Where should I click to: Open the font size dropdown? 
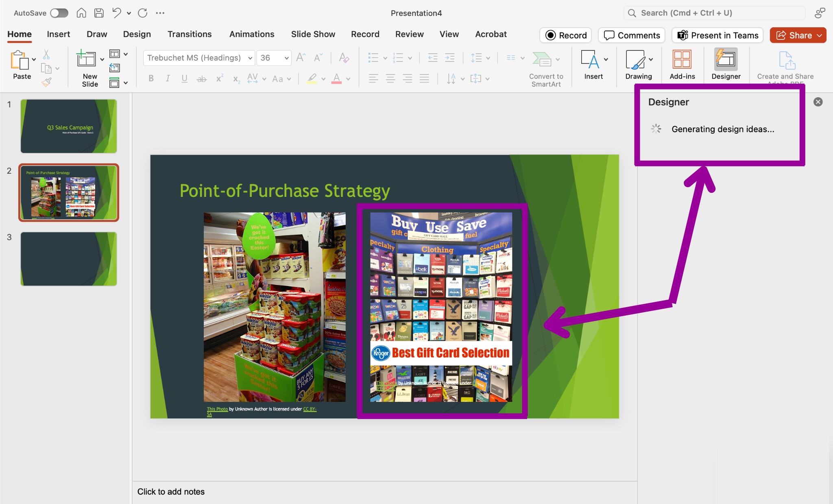point(286,58)
